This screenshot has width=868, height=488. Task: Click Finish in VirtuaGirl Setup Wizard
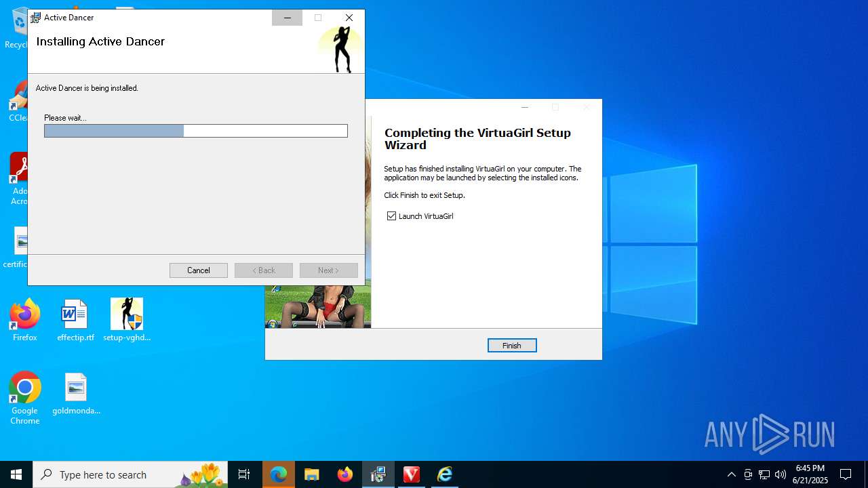(x=512, y=346)
